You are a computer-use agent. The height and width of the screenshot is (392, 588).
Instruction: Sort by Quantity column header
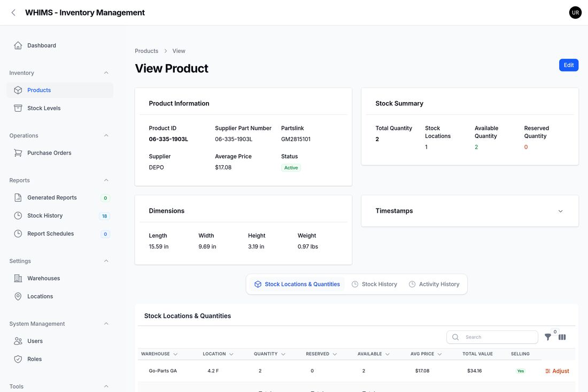269,354
